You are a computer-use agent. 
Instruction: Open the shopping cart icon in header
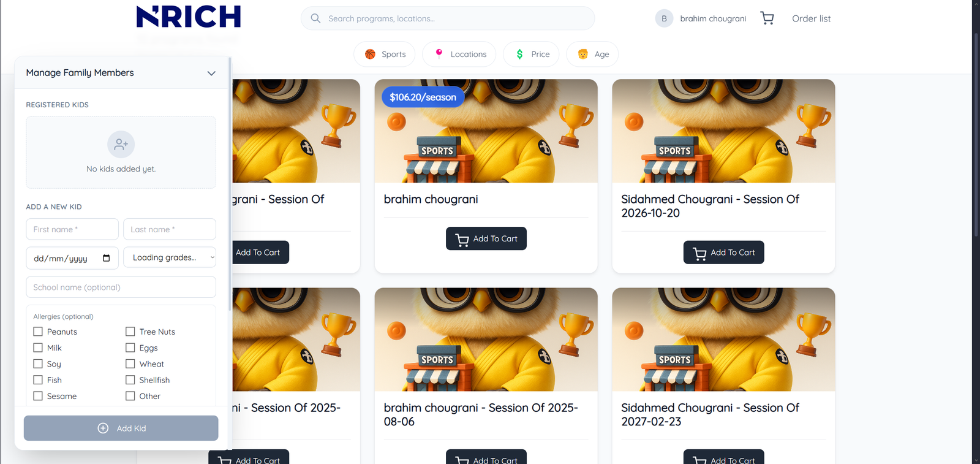(767, 18)
